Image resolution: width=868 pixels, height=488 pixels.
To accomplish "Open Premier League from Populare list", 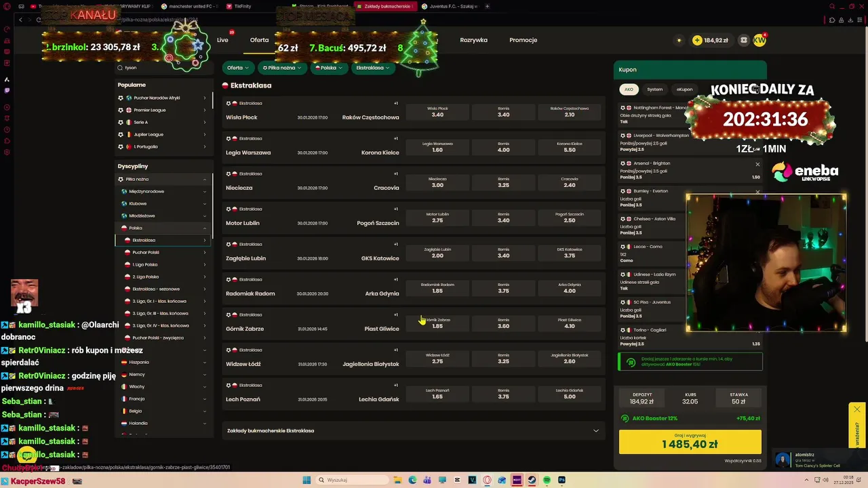I will 163,110.
